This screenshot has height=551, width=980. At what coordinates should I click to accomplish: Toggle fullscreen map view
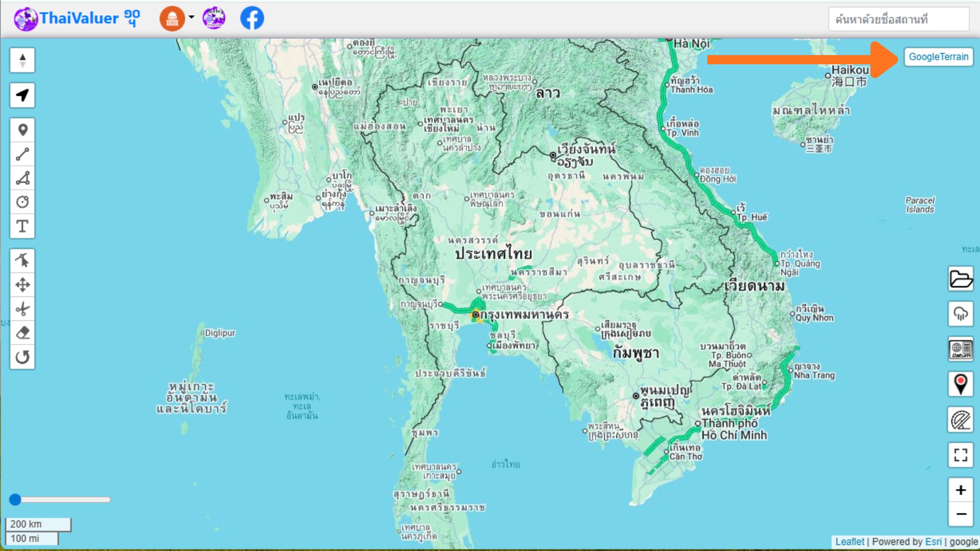(x=961, y=455)
